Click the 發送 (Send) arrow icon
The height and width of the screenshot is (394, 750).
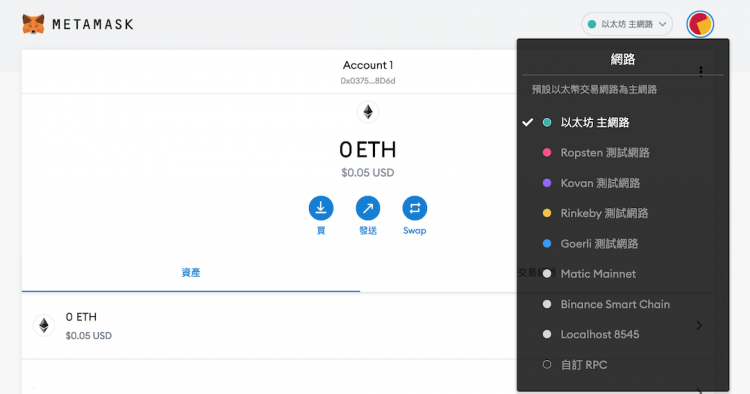tap(368, 208)
